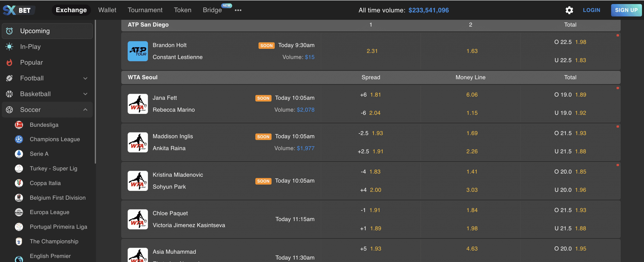Open Champions League markets
Image resolution: width=644 pixels, height=262 pixels.
click(x=55, y=139)
